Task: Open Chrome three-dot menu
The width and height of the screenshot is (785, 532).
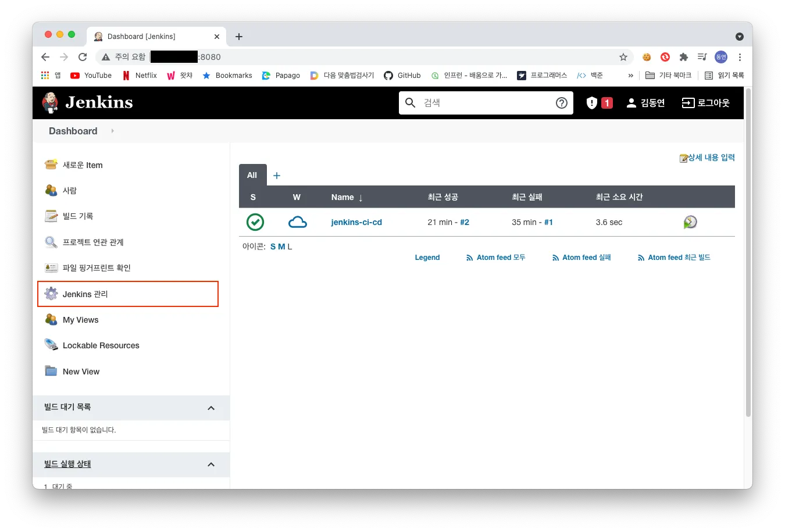Action: (x=740, y=57)
